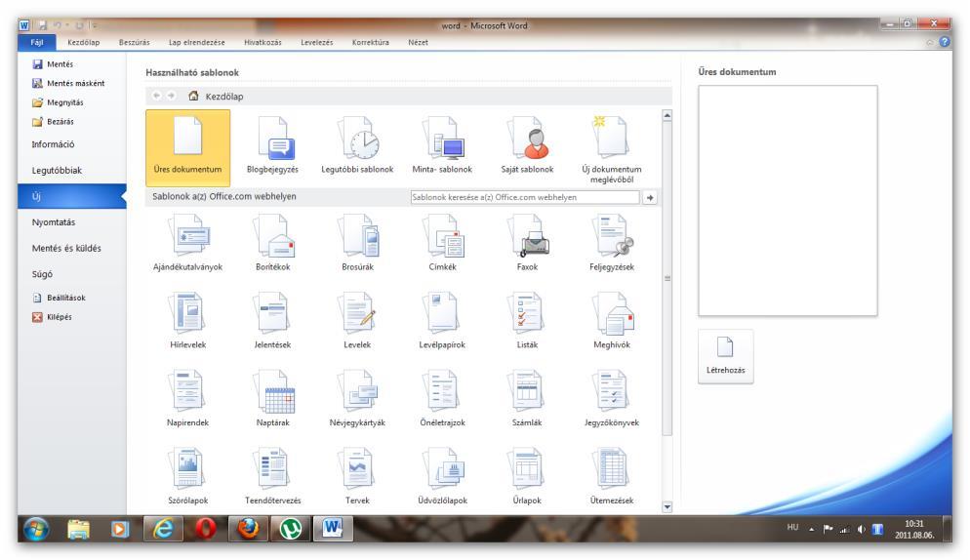Open the Meghívók template category
The image size is (970, 560).
tap(612, 321)
